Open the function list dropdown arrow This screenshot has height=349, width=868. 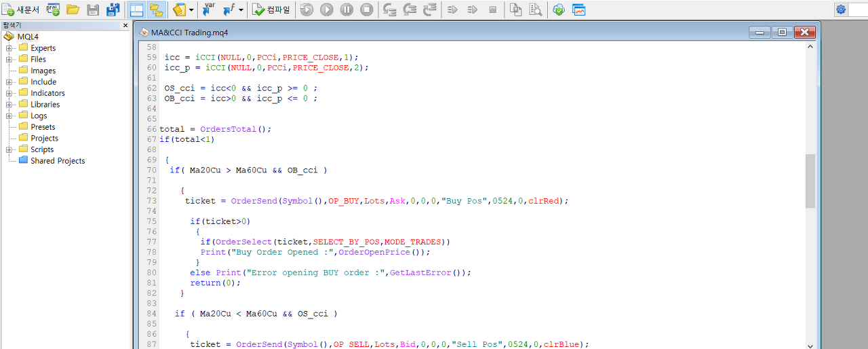[241, 10]
